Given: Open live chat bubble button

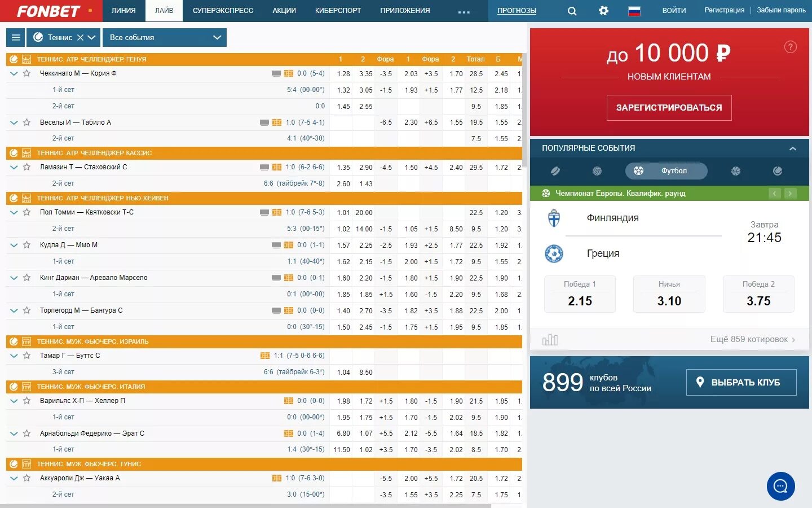Looking at the screenshot, I should 781,486.
